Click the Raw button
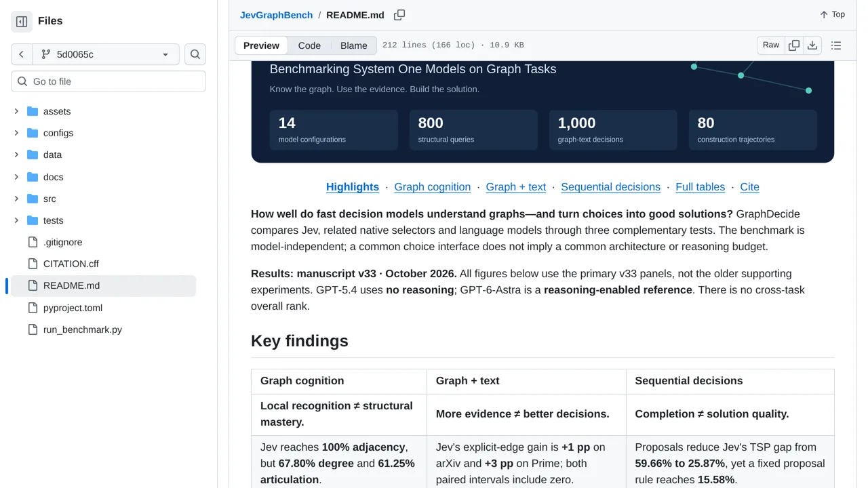This screenshot has width=868, height=488. click(x=771, y=45)
